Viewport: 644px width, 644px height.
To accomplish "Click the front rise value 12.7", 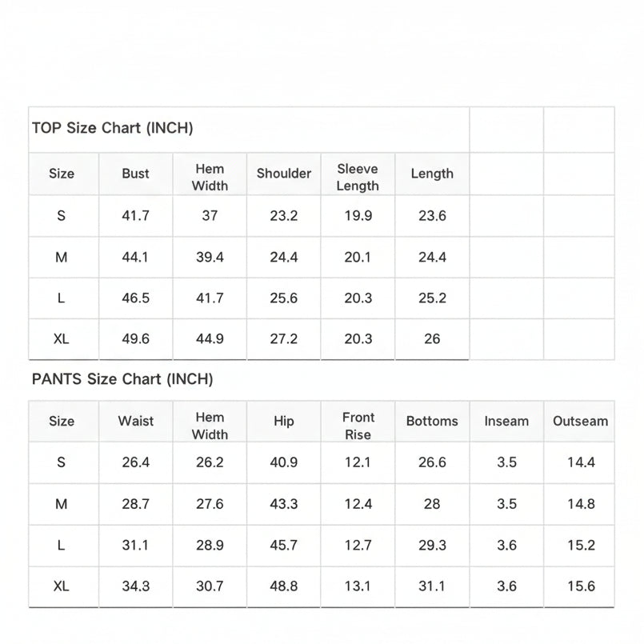I will (x=358, y=546).
